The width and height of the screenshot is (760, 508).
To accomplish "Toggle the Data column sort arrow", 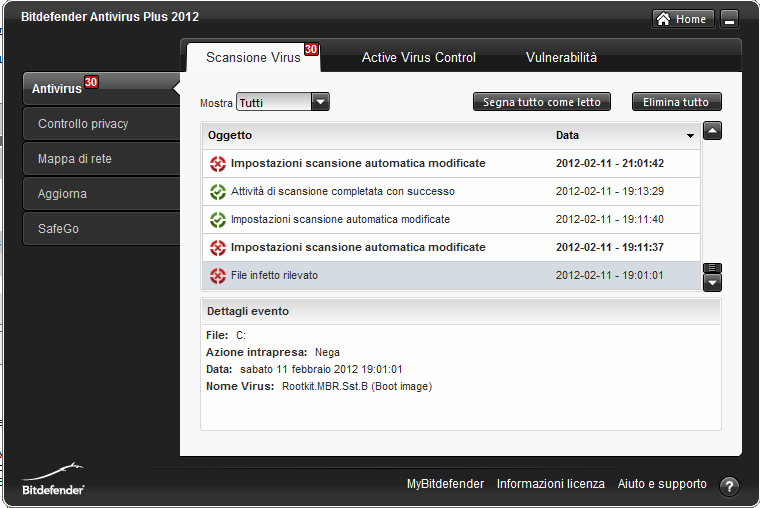I will click(x=690, y=136).
